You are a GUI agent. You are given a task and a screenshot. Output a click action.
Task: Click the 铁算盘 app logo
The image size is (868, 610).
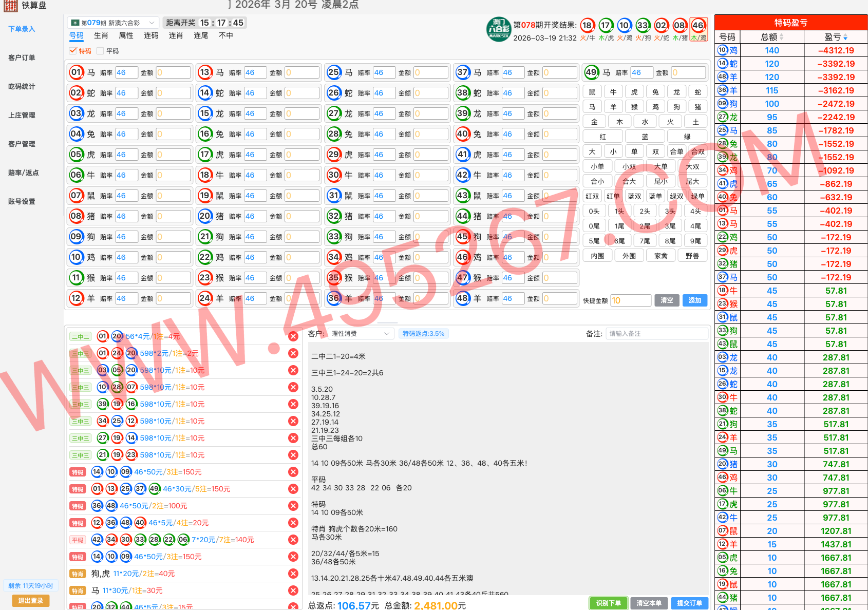(x=11, y=5)
